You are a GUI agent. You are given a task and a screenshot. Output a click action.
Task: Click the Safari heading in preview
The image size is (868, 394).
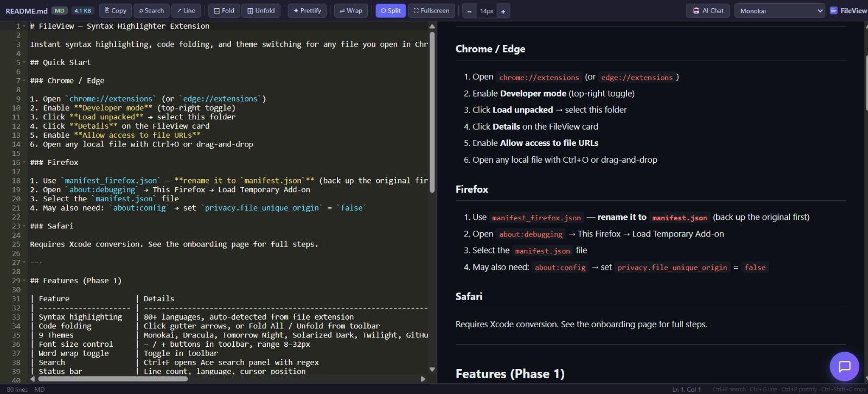point(469,297)
